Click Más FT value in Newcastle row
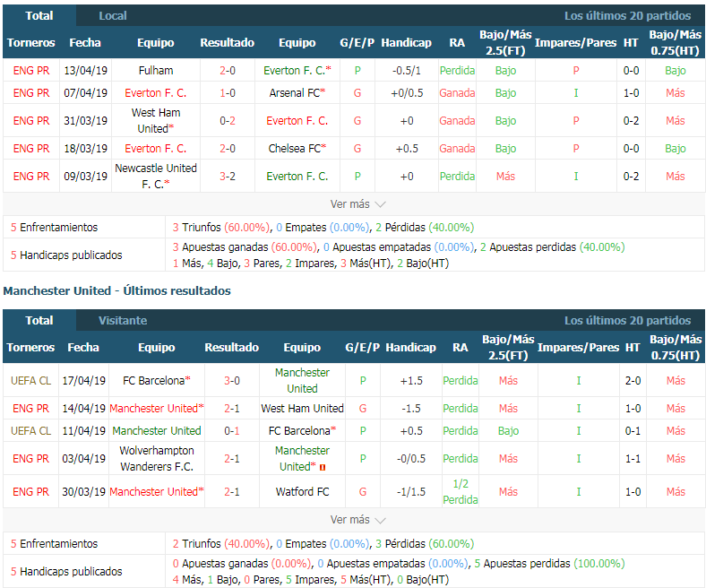Image resolution: width=706 pixels, height=588 pixels. click(505, 177)
